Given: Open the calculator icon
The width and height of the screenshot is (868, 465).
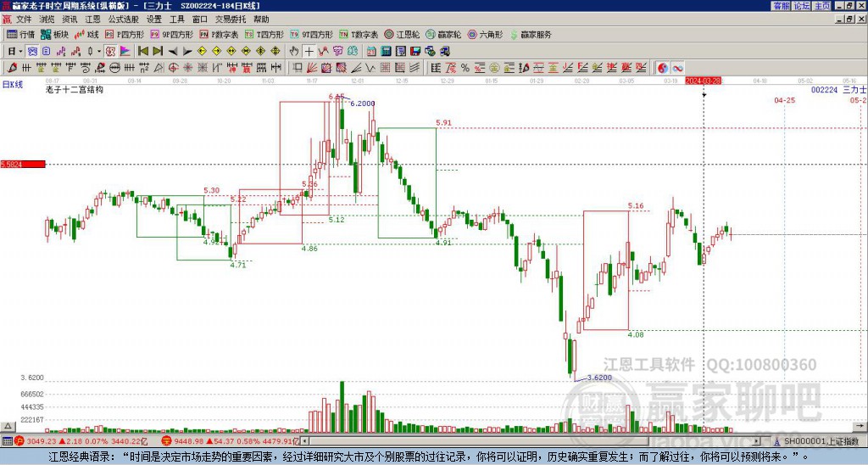Looking at the screenshot, I should tap(386, 52).
